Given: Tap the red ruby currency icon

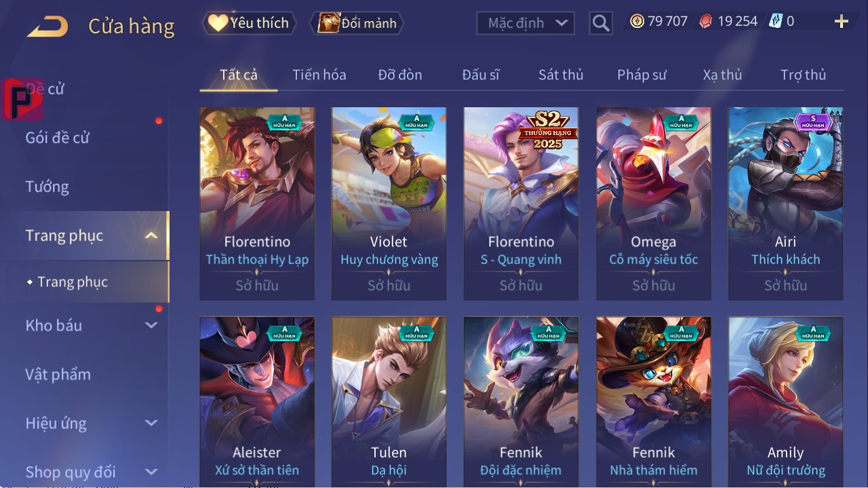Looking at the screenshot, I should (706, 21).
